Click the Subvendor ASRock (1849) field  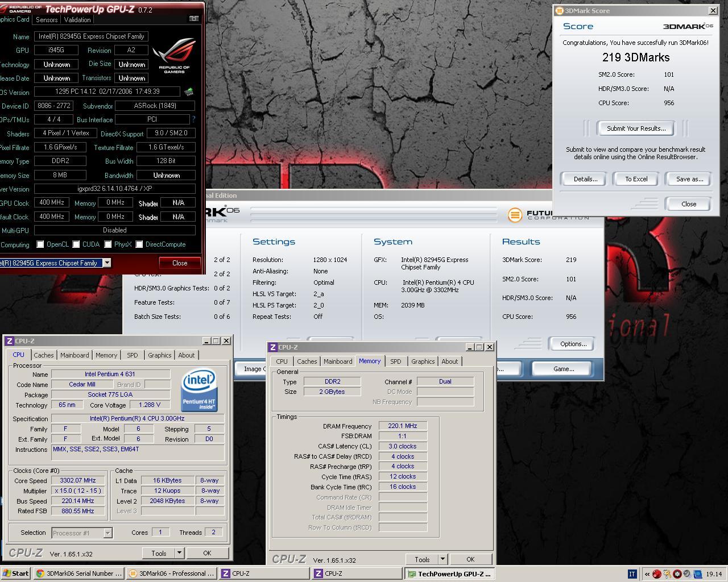pyautogui.click(x=155, y=106)
